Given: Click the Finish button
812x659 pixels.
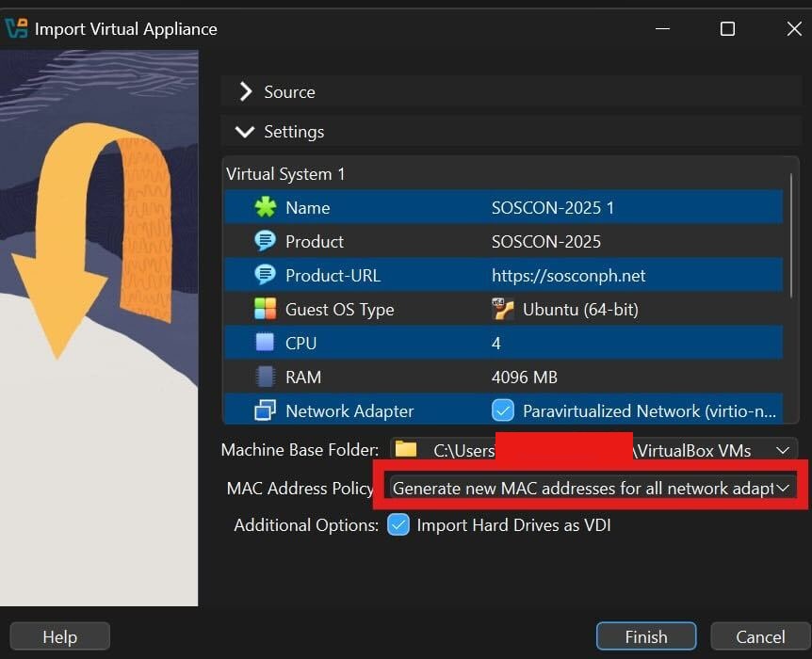Looking at the screenshot, I should (645, 637).
